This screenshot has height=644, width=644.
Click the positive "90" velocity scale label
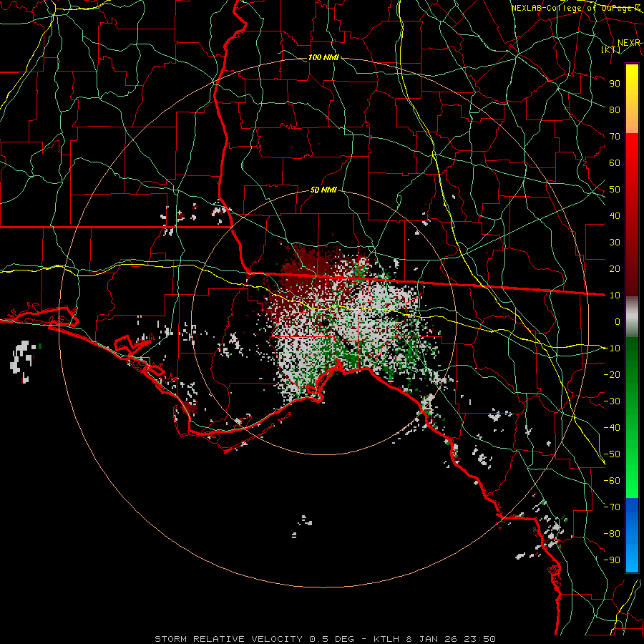615,84
